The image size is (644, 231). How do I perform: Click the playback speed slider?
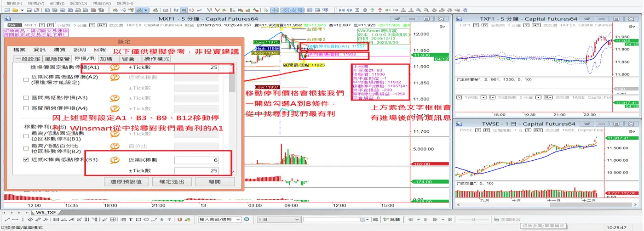[473, 220]
